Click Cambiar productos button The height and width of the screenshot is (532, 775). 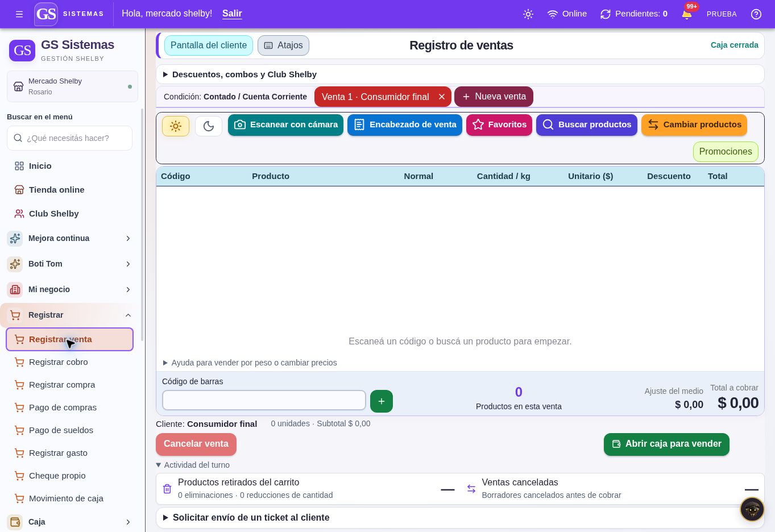click(694, 125)
